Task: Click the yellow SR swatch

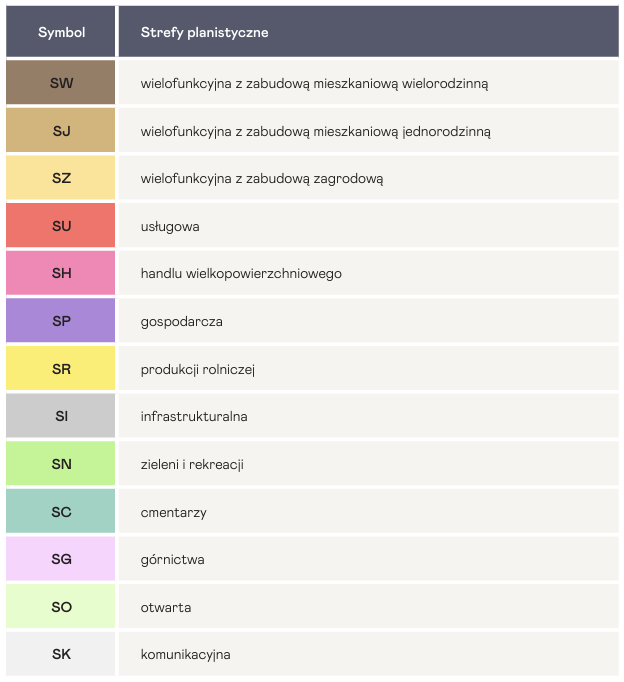Action: click(x=61, y=369)
